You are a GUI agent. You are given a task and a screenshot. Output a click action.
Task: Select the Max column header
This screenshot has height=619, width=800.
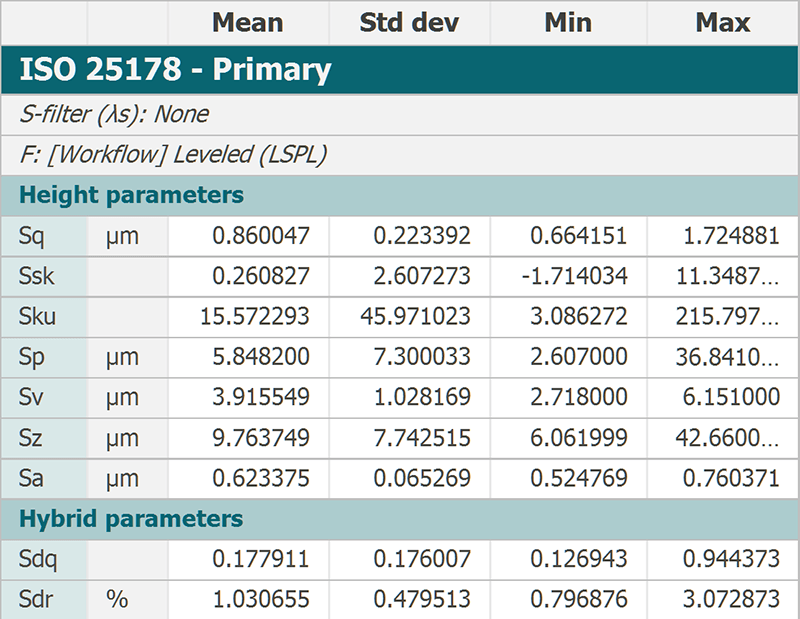coord(722,23)
